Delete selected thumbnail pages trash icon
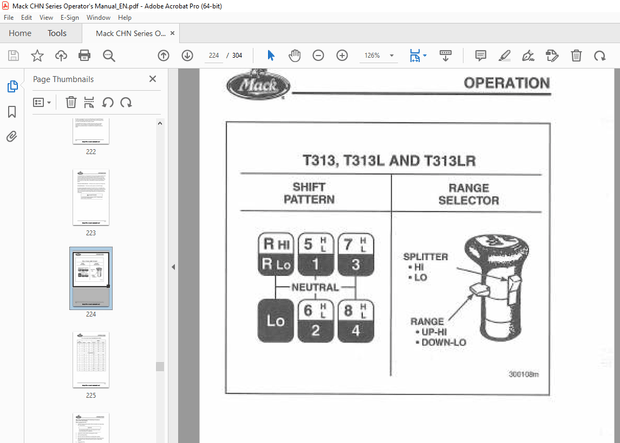This screenshot has width=620, height=443. point(71,102)
